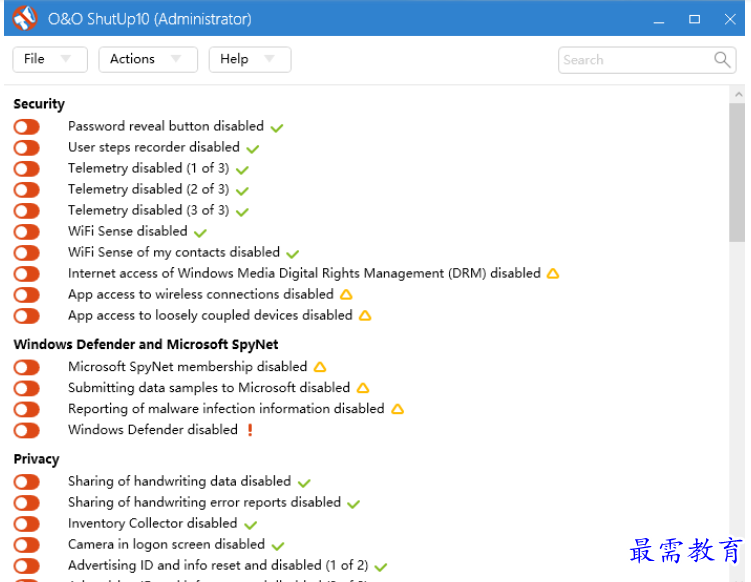Toggle WiFi Sense of my contacts switch
751x582 pixels.
(x=26, y=253)
